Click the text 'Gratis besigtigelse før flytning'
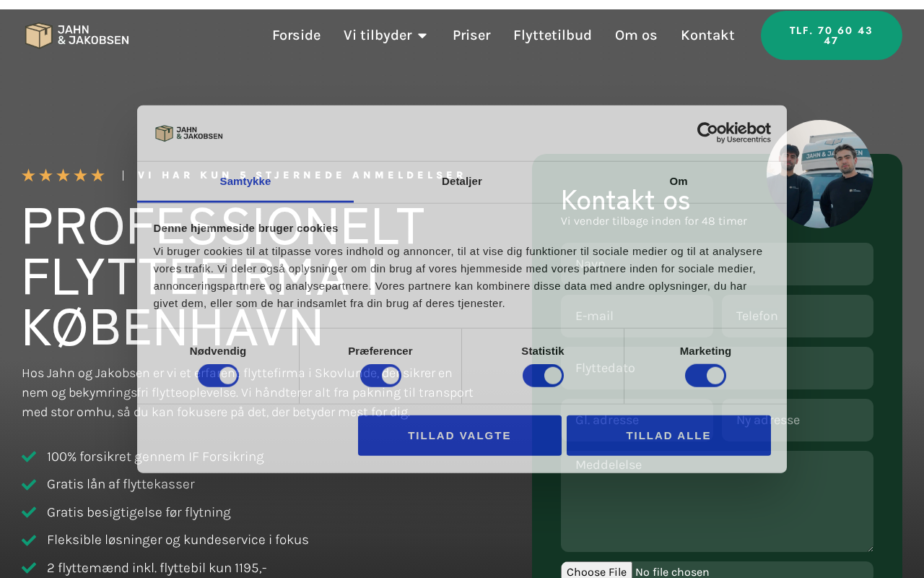Screen dimensions: 924x578 pyautogui.click(x=139, y=512)
